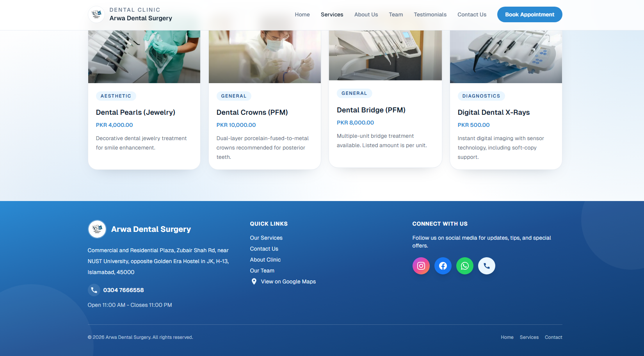Open View on Google Maps link
644x356 pixels.
coord(288,281)
